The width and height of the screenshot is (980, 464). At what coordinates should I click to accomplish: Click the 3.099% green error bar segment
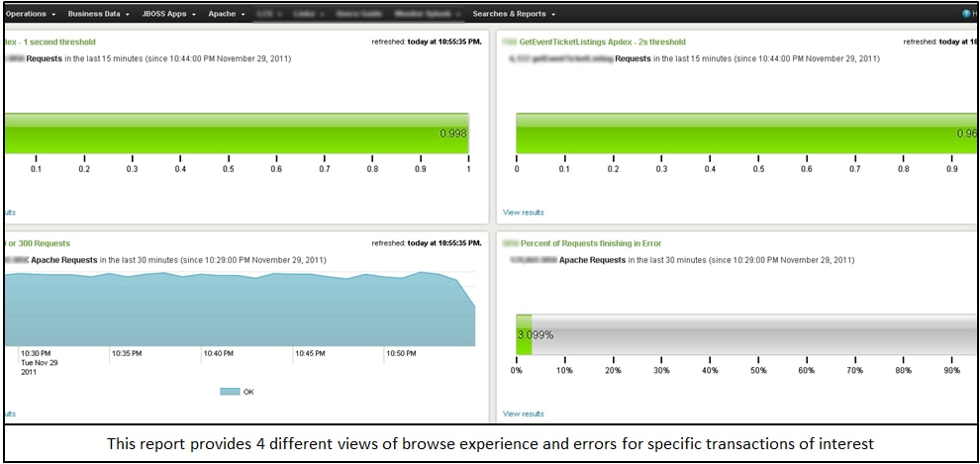pyautogui.click(x=524, y=334)
